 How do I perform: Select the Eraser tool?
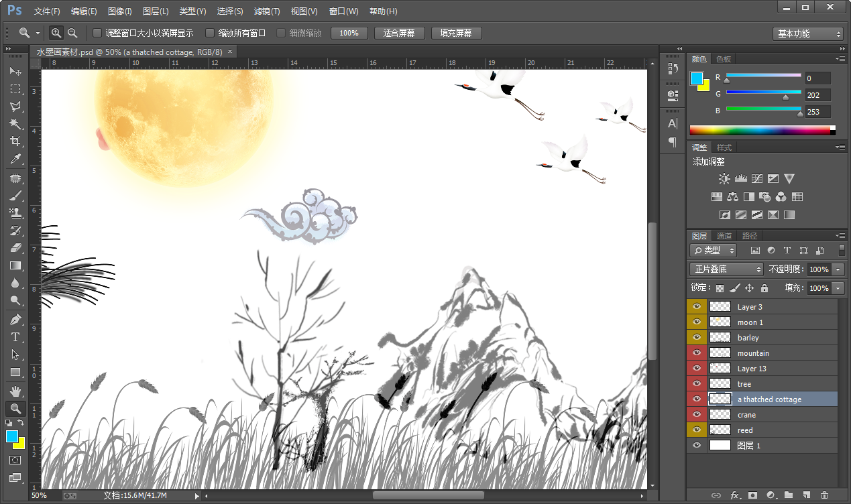15,249
